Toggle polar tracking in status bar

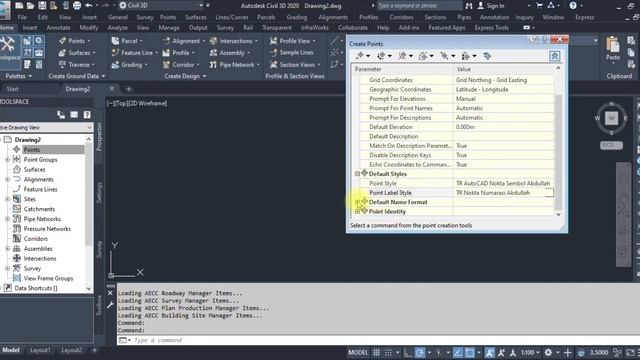point(420,352)
